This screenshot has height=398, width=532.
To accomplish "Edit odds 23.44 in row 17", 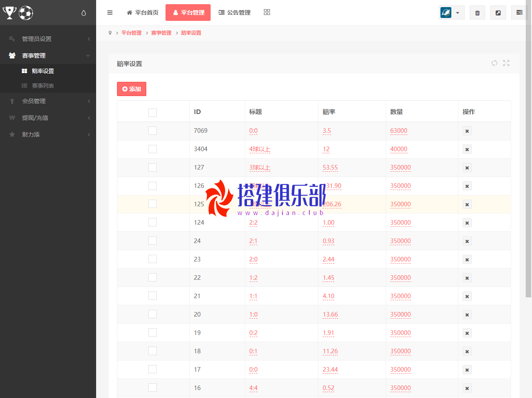I will click(x=330, y=370).
